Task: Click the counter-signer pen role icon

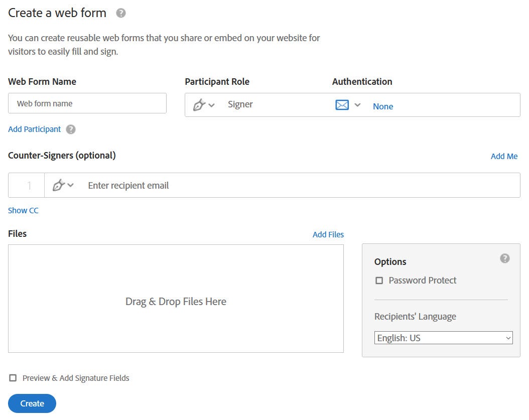Action: click(59, 185)
